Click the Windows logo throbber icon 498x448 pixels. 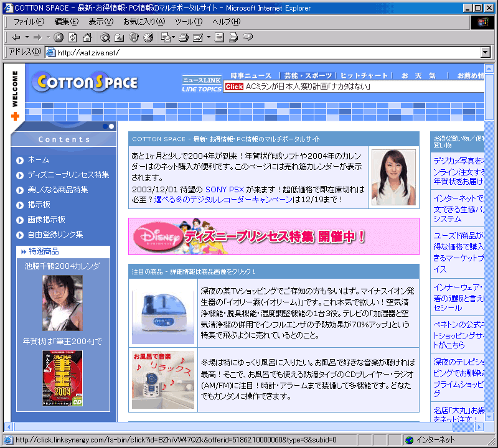coord(482,22)
